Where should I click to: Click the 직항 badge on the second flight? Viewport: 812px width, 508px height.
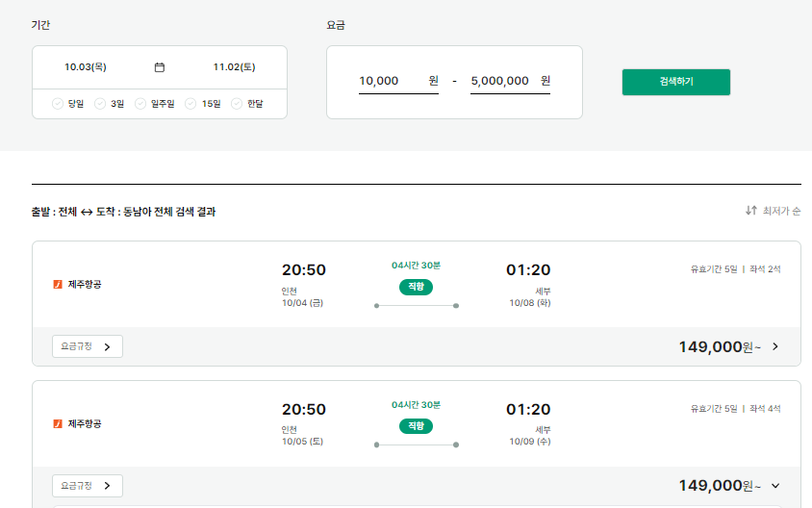point(416,426)
